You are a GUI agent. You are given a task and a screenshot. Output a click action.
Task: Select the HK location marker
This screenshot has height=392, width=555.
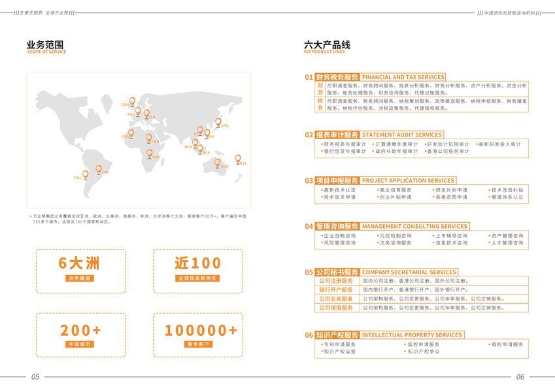tap(207, 133)
